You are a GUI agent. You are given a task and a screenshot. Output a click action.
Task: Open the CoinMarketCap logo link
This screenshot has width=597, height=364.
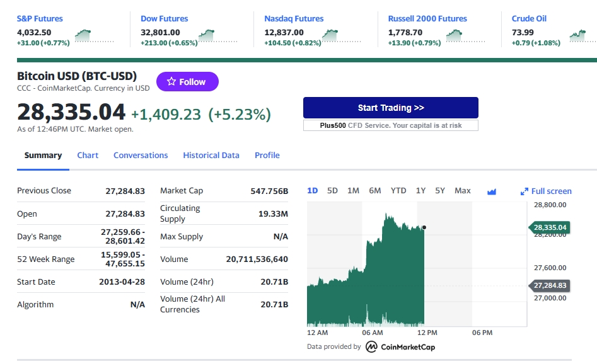(400, 346)
